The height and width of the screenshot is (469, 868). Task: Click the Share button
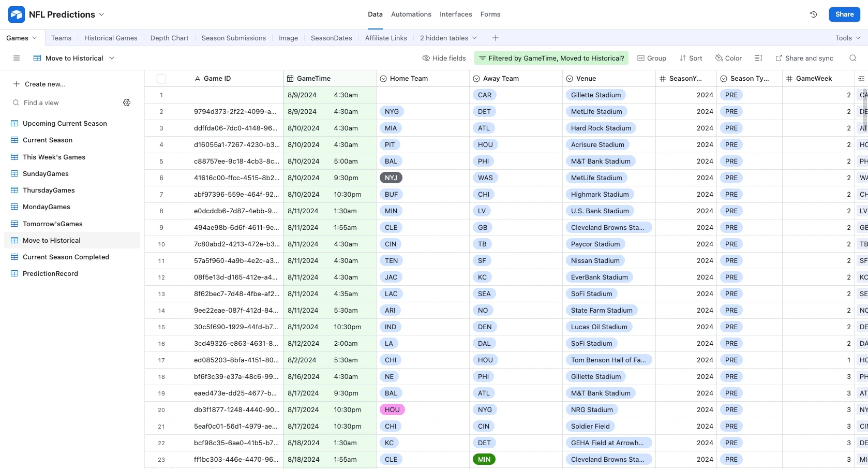coord(844,14)
